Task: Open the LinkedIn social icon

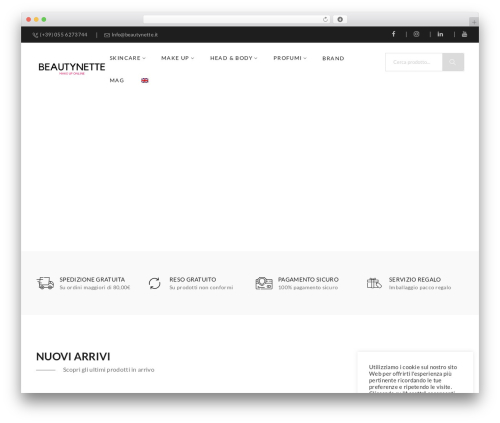Action: point(440,34)
